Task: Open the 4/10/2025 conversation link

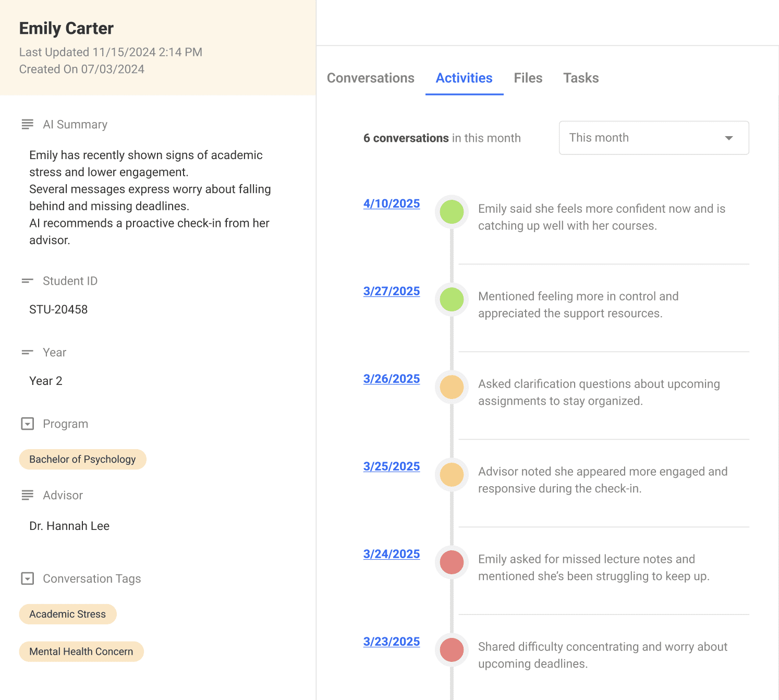Action: [391, 203]
